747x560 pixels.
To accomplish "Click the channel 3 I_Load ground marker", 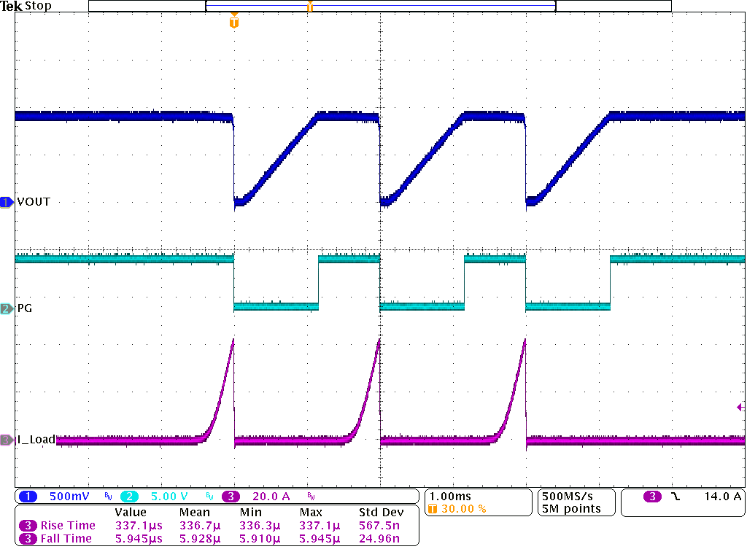I will [x=7, y=440].
